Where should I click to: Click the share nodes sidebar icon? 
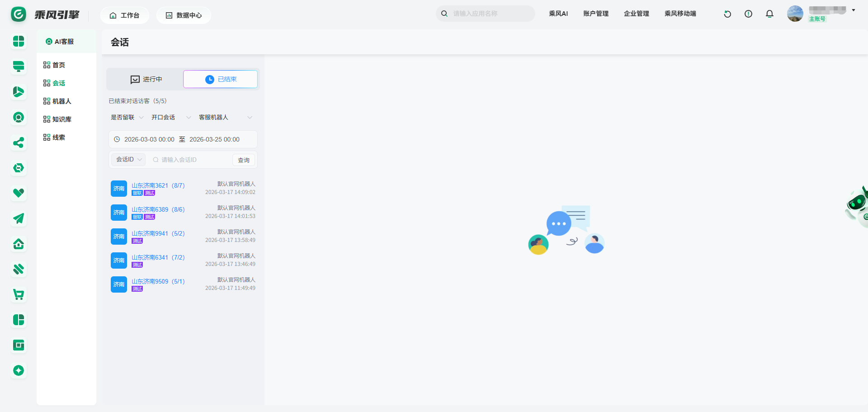coord(19,143)
